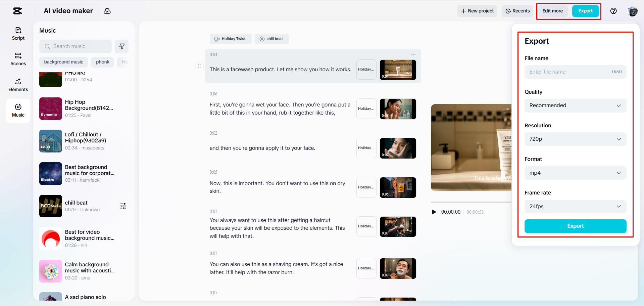Open the help icon
The width and height of the screenshot is (644, 306).
613,11
